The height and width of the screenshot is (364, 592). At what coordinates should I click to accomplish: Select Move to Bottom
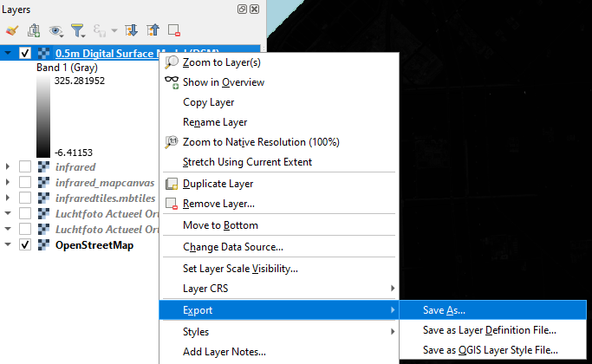click(279, 225)
